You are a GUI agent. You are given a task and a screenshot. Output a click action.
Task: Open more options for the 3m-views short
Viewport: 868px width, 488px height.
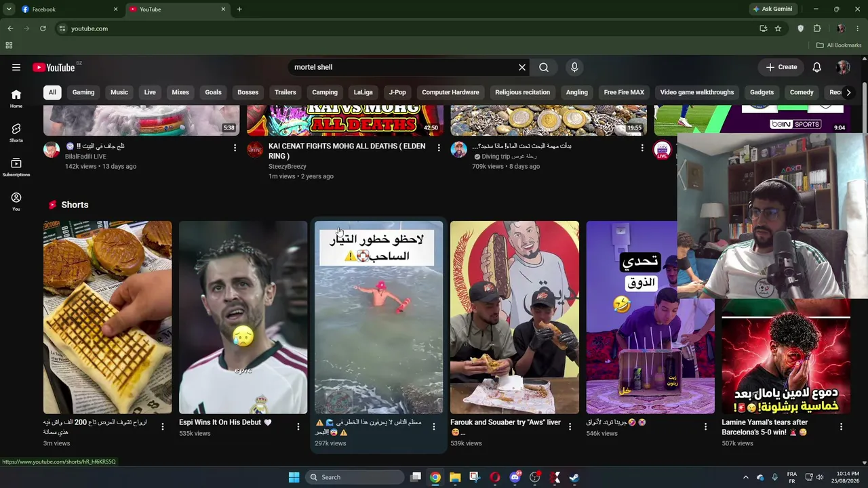[x=163, y=426]
